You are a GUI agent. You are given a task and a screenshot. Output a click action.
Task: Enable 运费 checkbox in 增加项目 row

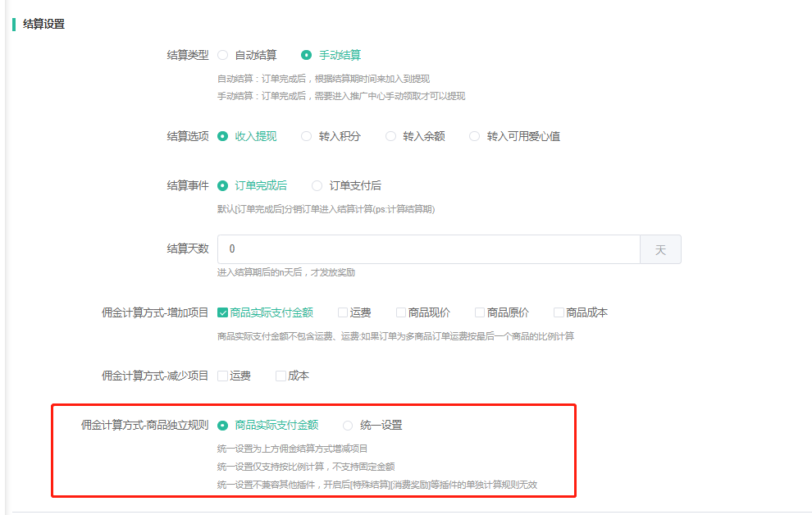(x=343, y=312)
